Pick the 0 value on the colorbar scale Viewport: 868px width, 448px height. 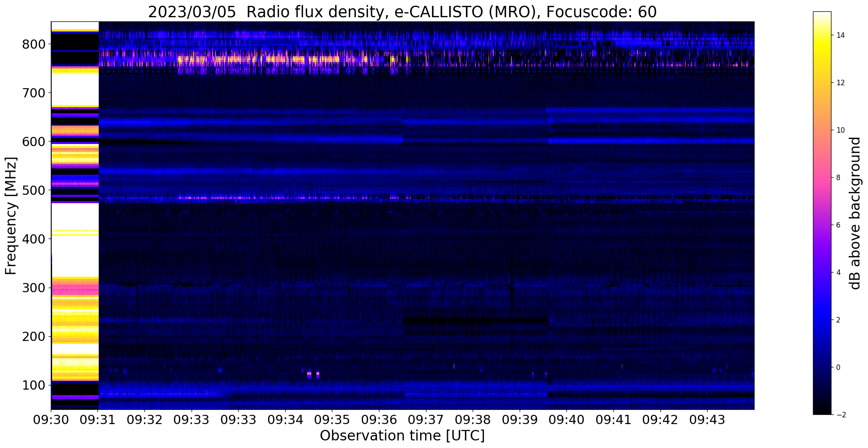pyautogui.click(x=838, y=367)
